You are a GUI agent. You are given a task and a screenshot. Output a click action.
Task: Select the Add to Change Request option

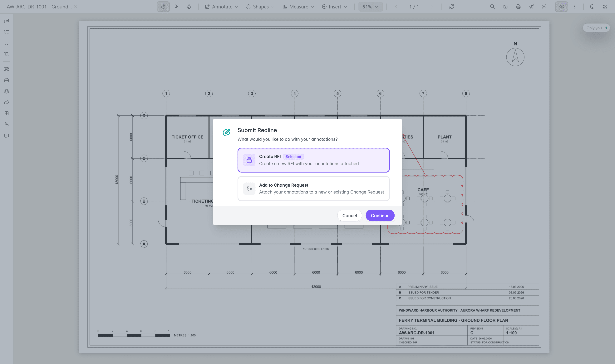coord(313,188)
